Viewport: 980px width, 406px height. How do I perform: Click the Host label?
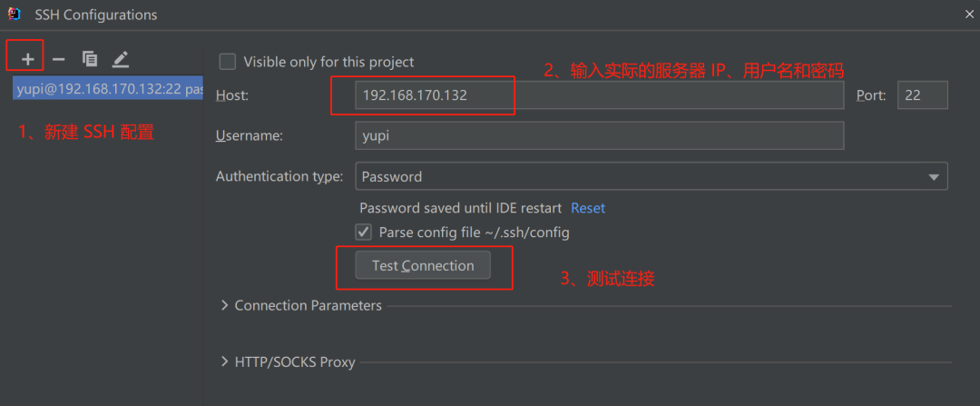click(232, 94)
